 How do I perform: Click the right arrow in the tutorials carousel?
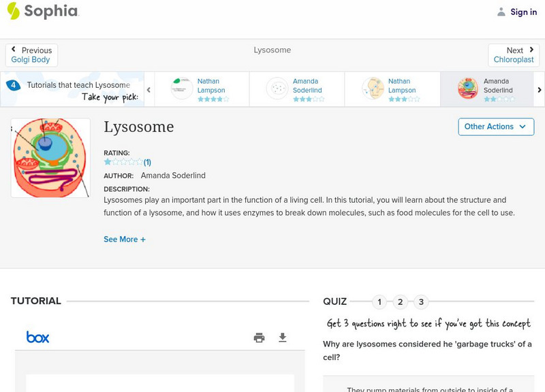(x=538, y=88)
